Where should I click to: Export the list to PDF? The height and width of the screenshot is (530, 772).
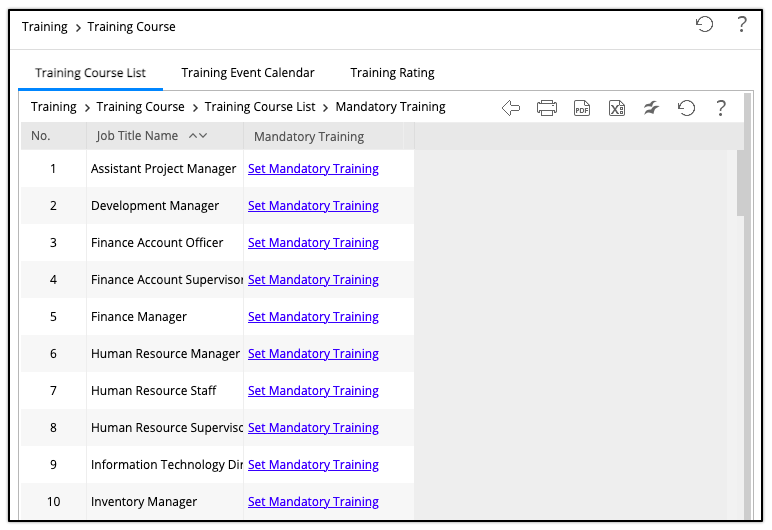coord(582,107)
